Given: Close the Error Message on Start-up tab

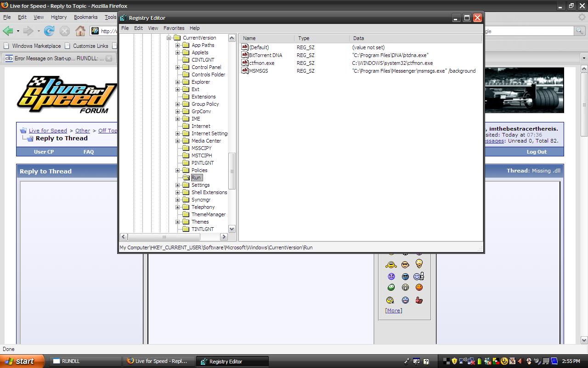Looking at the screenshot, I should [x=109, y=58].
